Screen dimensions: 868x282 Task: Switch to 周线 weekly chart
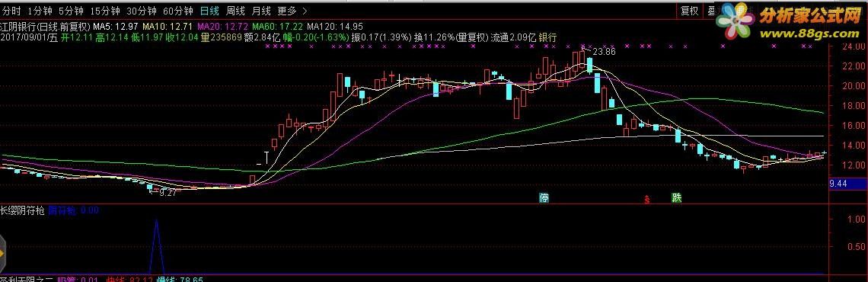[235, 11]
